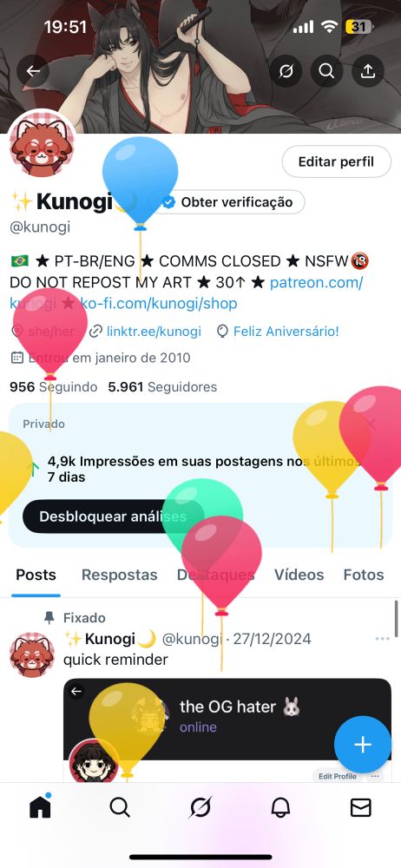Open Grok from bottom navigation
401x868 pixels.
[x=200, y=807]
